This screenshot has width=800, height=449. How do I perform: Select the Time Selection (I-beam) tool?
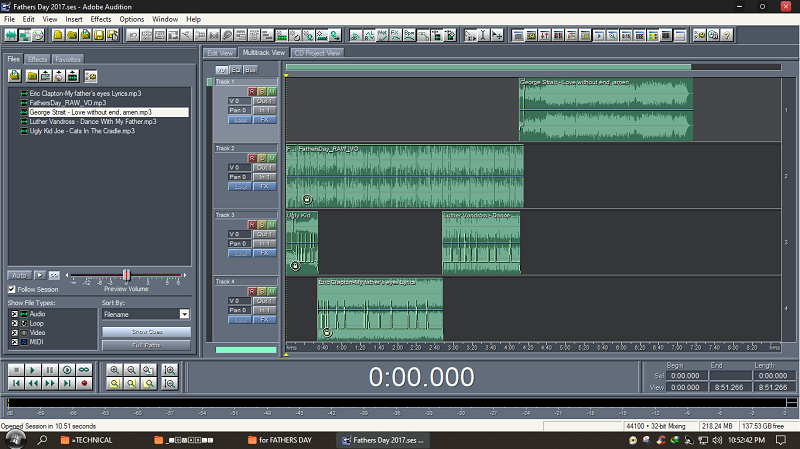point(483,35)
